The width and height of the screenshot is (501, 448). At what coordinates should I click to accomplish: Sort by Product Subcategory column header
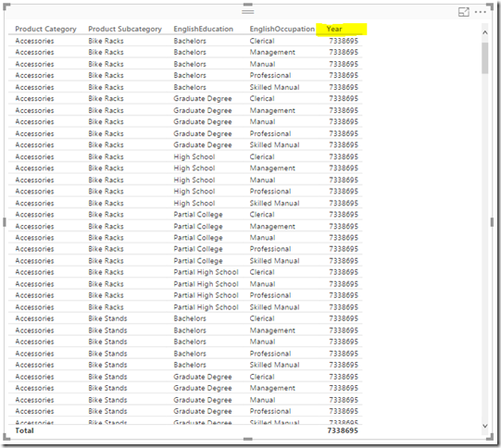tap(125, 29)
